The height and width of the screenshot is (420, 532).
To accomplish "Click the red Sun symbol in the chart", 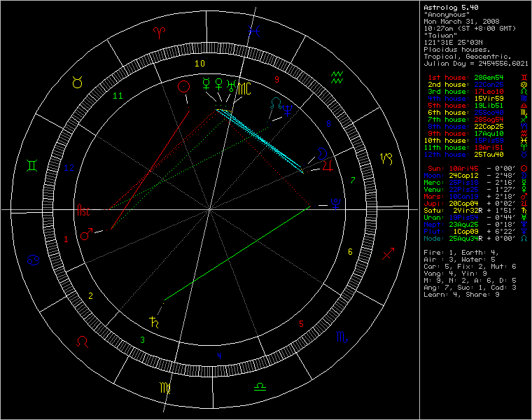I will coord(183,87).
